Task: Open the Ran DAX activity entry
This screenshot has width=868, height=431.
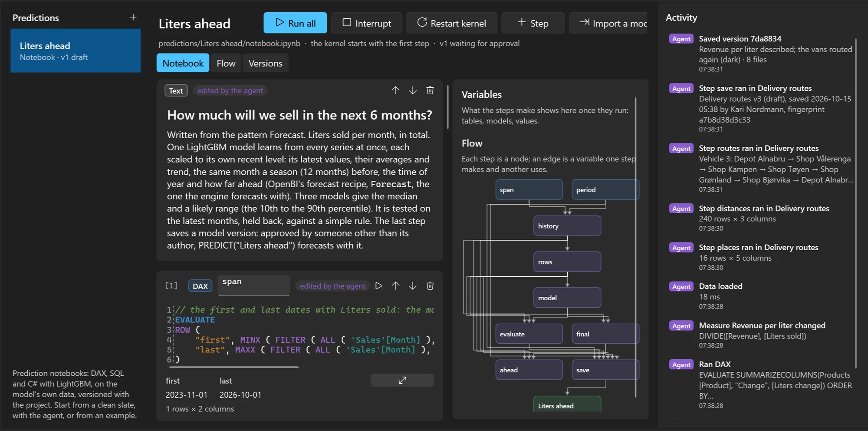Action: tap(761, 385)
